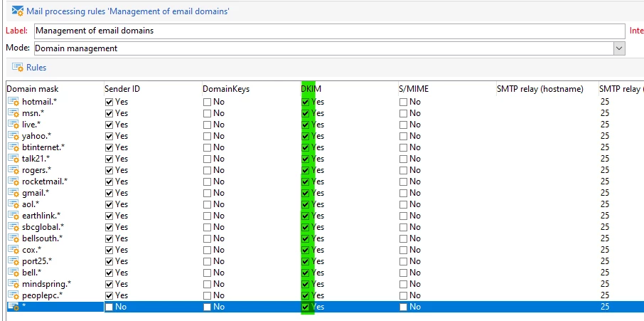Select the mindspring.* rule row icon

click(x=14, y=284)
